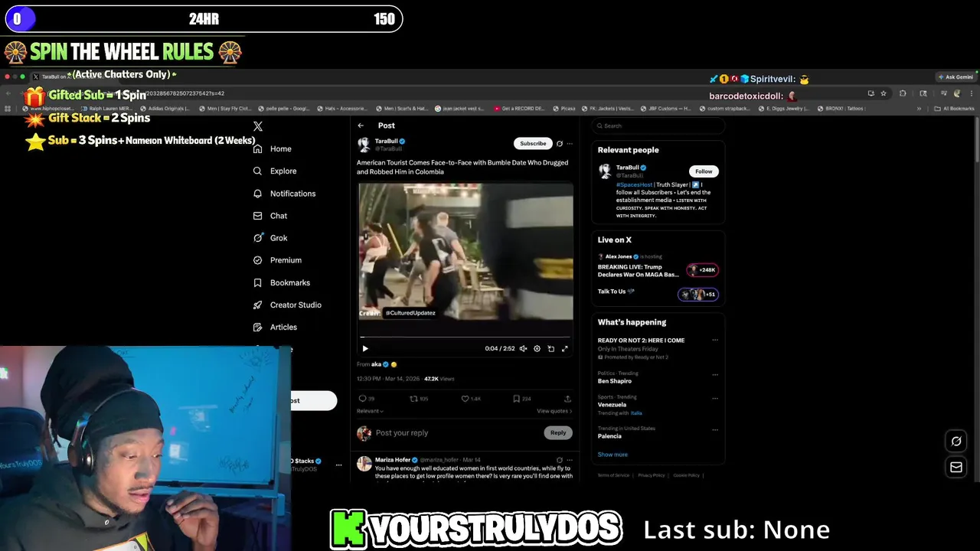Open TaraBull's profile avatar on post

click(364, 144)
